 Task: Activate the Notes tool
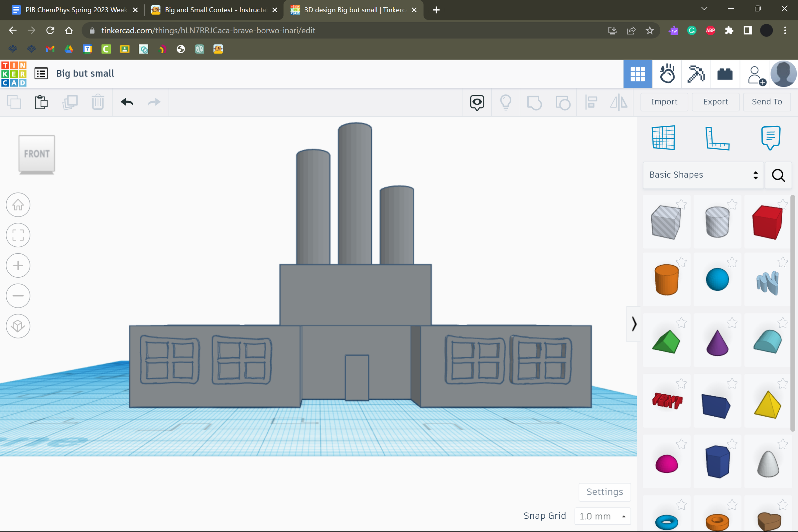[x=770, y=137]
